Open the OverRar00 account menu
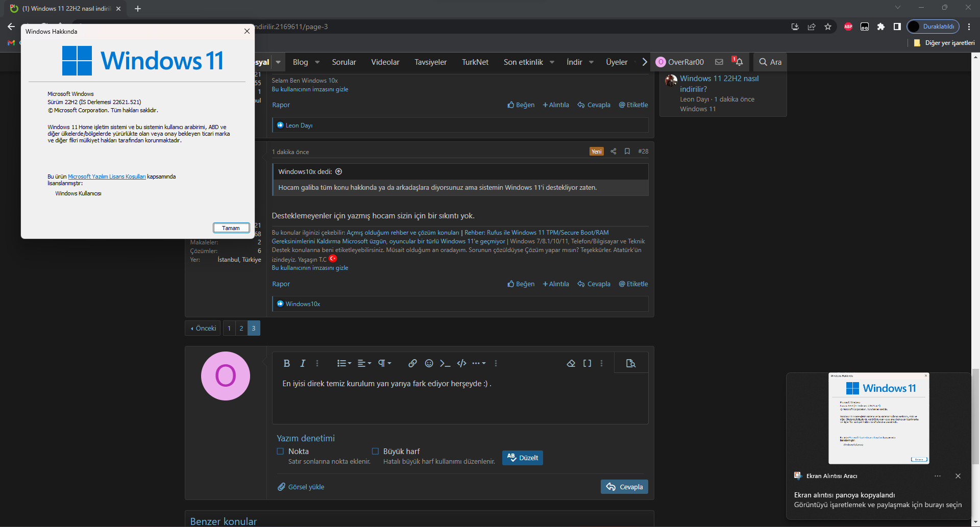 click(680, 62)
